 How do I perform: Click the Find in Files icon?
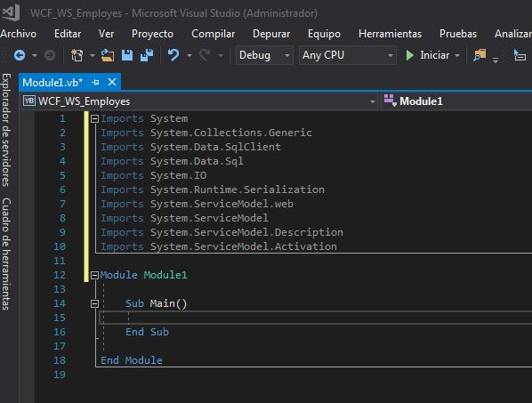point(480,55)
